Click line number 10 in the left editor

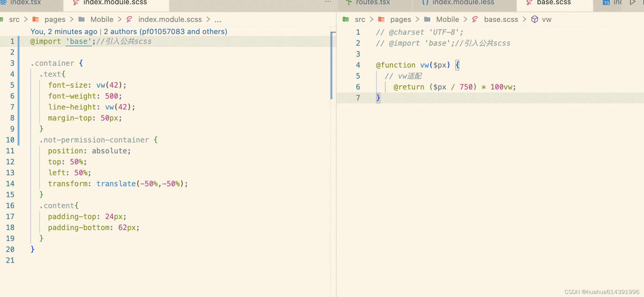point(10,140)
